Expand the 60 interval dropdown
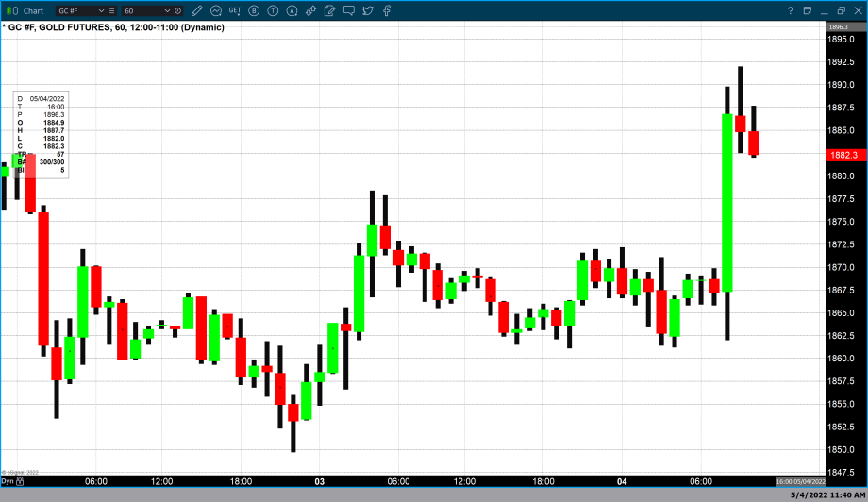This screenshot has width=868, height=502. pyautogui.click(x=168, y=10)
